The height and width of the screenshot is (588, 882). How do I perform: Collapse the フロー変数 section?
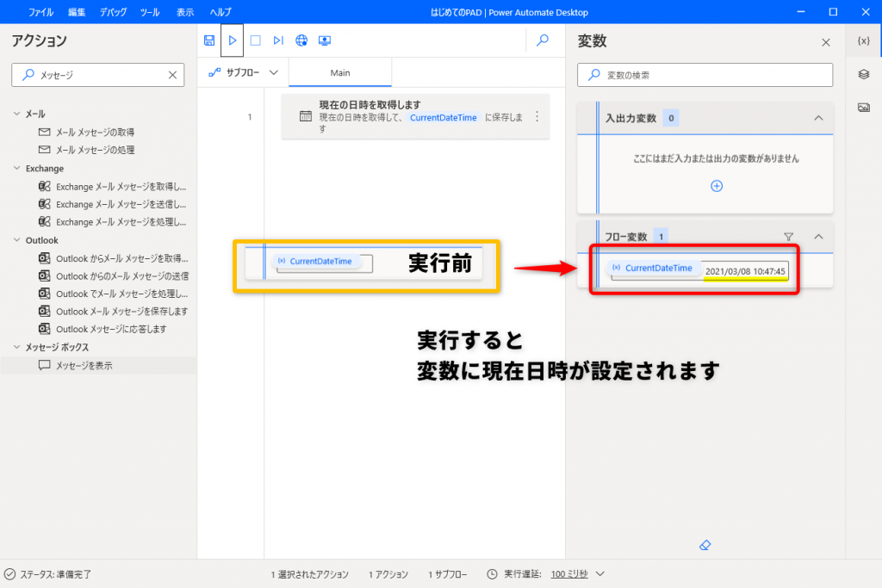818,237
